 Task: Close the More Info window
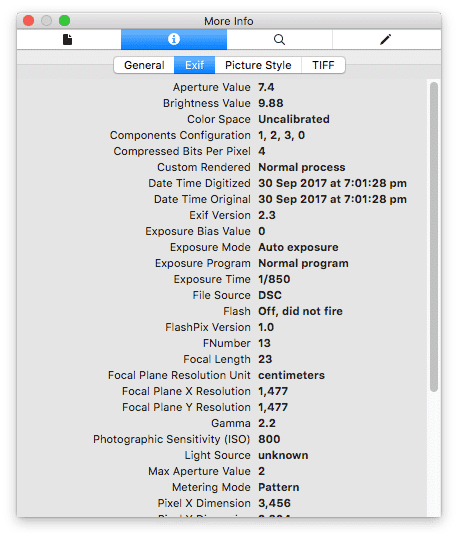click(x=28, y=21)
